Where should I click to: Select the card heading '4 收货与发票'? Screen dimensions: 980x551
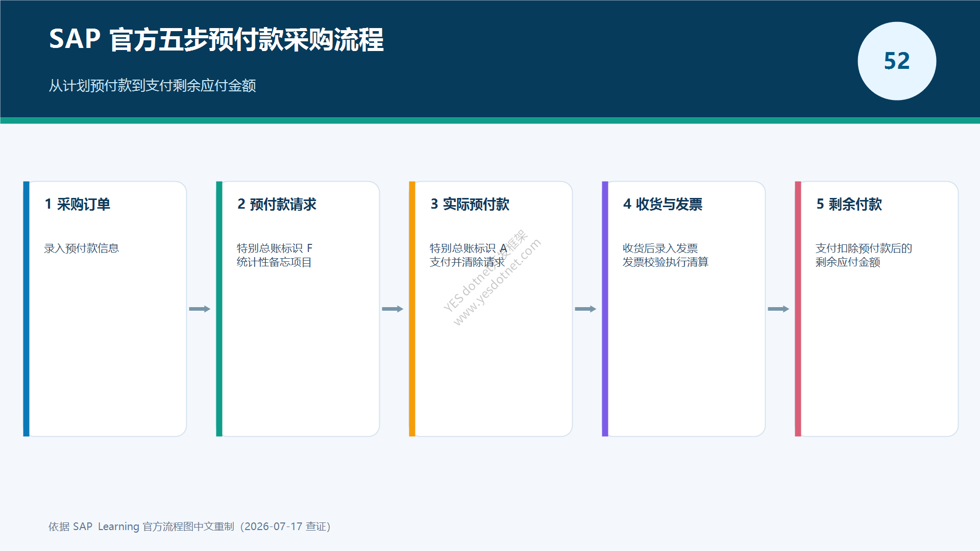click(x=663, y=204)
